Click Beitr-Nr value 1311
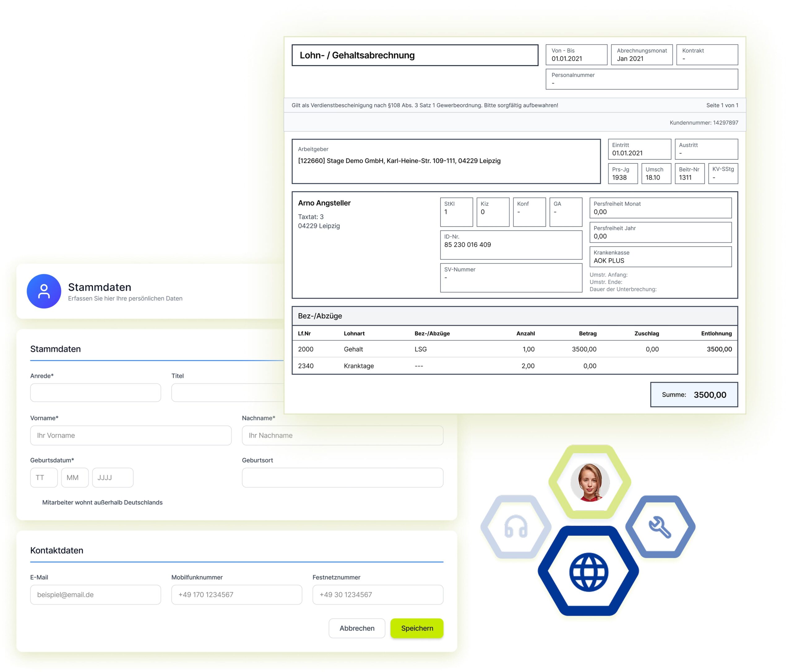Image resolution: width=792 pixels, height=672 pixels. [685, 178]
